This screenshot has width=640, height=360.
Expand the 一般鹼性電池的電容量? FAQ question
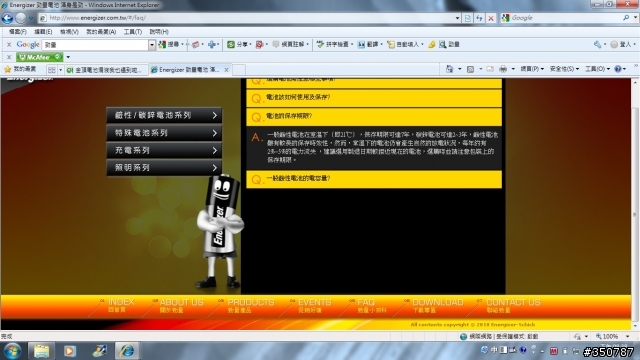coord(374,179)
